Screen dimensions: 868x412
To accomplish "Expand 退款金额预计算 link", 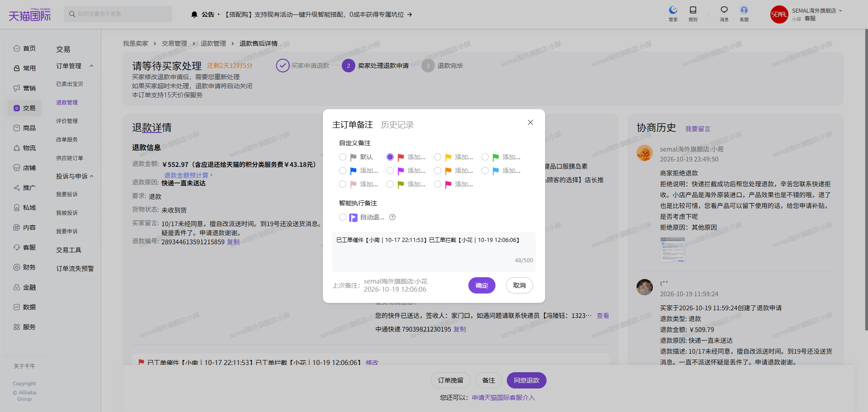I will (188, 175).
